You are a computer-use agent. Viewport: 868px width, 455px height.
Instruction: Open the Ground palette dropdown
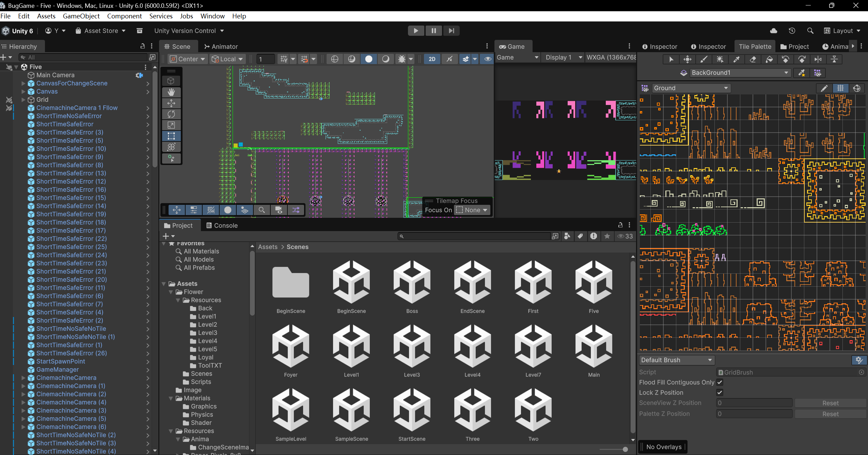tap(691, 88)
